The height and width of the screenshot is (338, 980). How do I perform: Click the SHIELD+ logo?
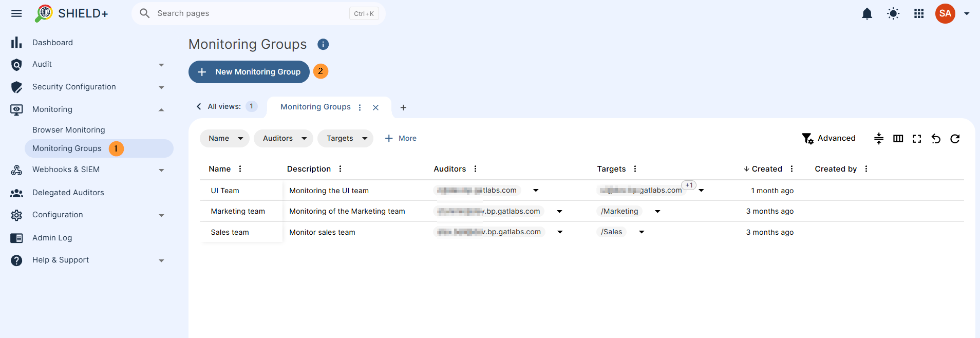[x=71, y=13]
